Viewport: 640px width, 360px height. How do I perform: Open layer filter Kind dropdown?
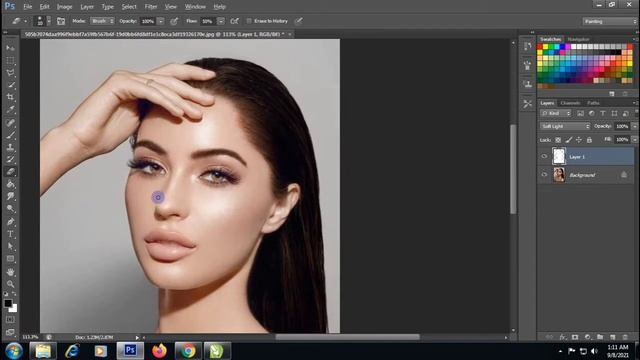click(x=556, y=113)
